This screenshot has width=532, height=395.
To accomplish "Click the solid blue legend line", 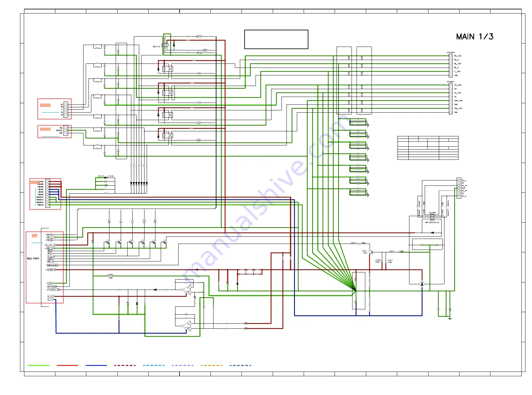I will pos(96,365).
